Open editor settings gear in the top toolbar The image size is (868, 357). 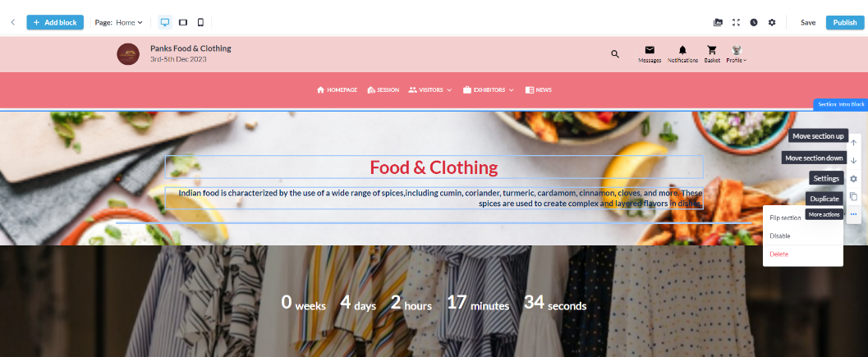[772, 23]
